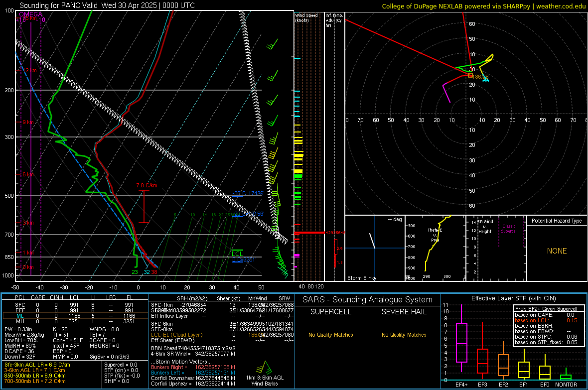
Task: Click the SEVERE HAIL column header
Action: point(404,312)
